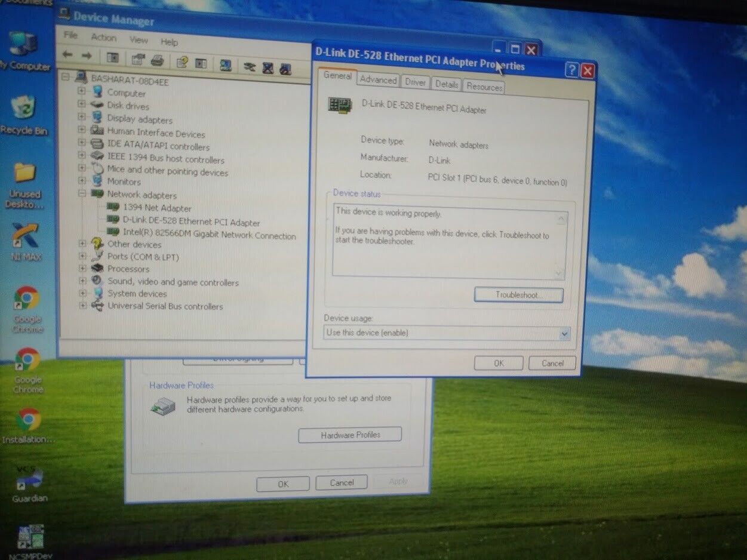Screen dimensions: 747x560
Task: Switch to the Details tab
Action: (446, 85)
